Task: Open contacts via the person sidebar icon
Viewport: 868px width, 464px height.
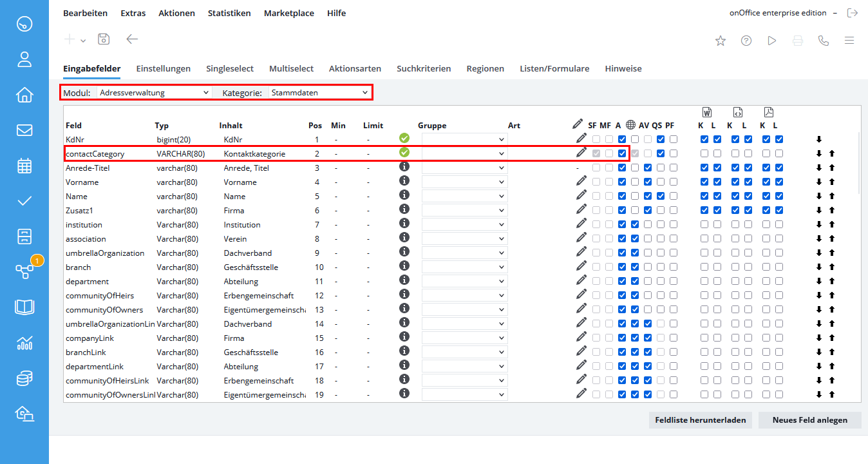Action: 24,60
